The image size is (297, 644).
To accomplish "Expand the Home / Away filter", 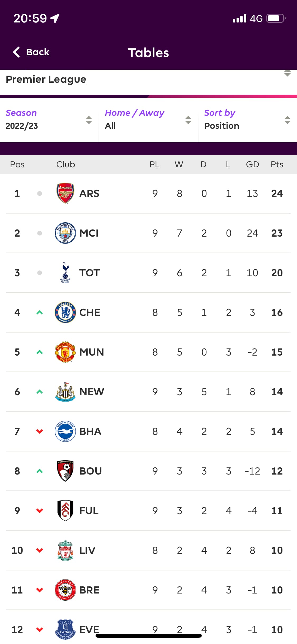I will click(148, 120).
